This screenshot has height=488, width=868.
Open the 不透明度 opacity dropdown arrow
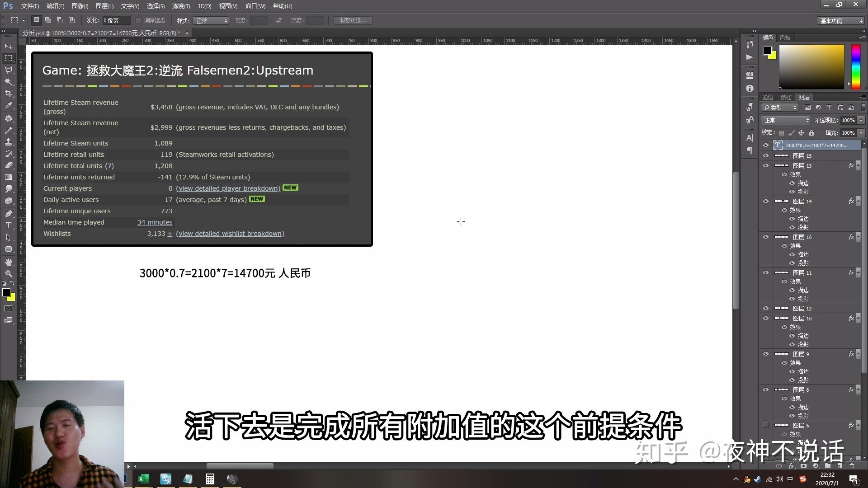[861, 120]
